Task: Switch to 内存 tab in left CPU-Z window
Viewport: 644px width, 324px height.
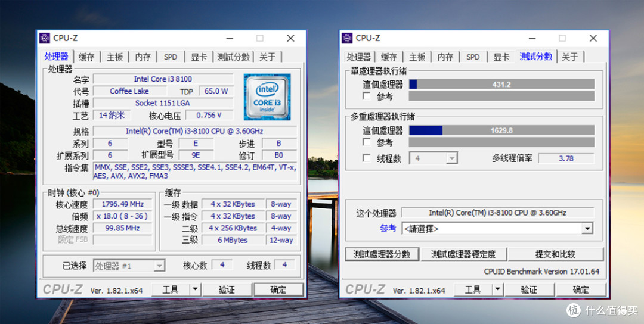Action: click(x=143, y=57)
